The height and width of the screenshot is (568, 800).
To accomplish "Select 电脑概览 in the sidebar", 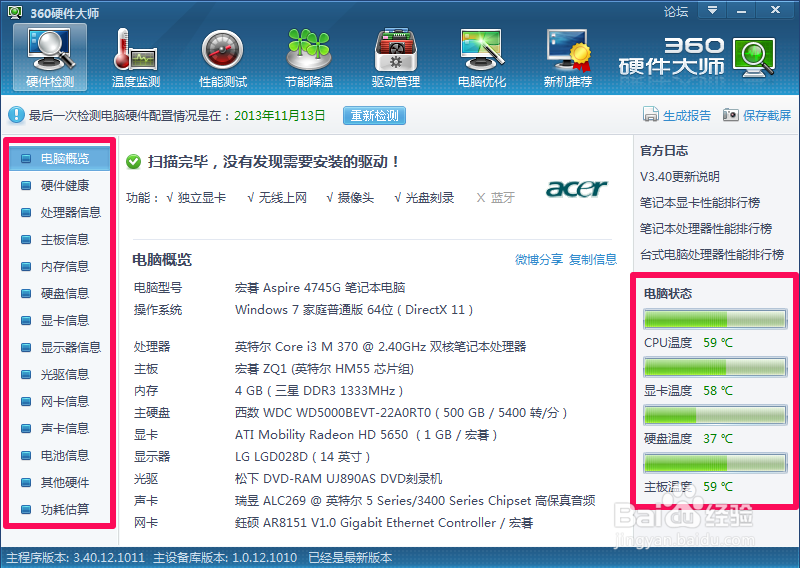I will click(59, 158).
